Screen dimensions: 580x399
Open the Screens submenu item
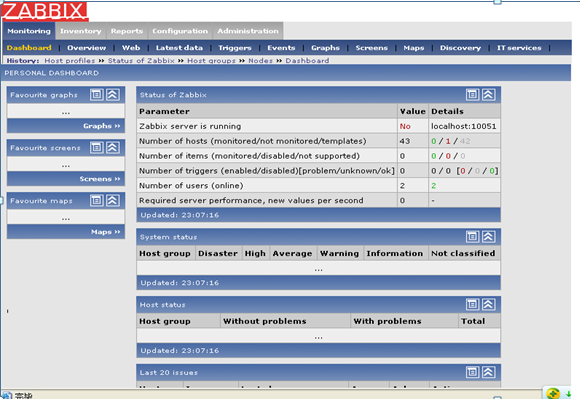371,48
